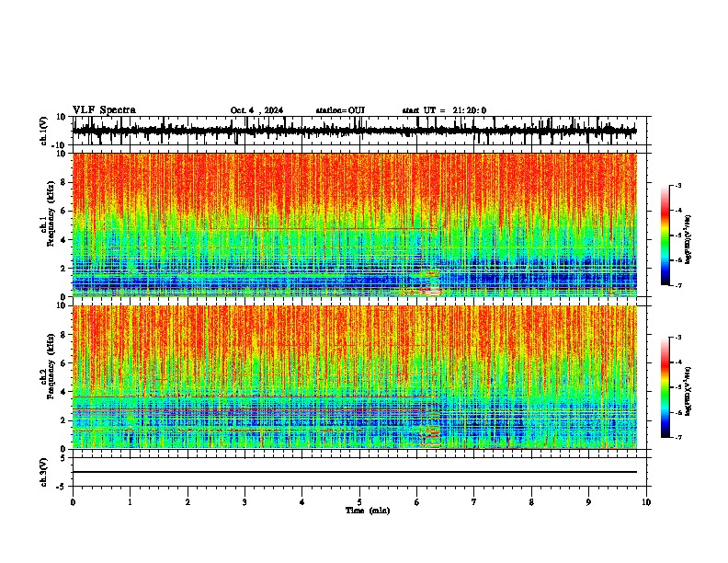Click time axis end tick label "10"
The height and width of the screenshot is (563, 728).
tap(646, 502)
